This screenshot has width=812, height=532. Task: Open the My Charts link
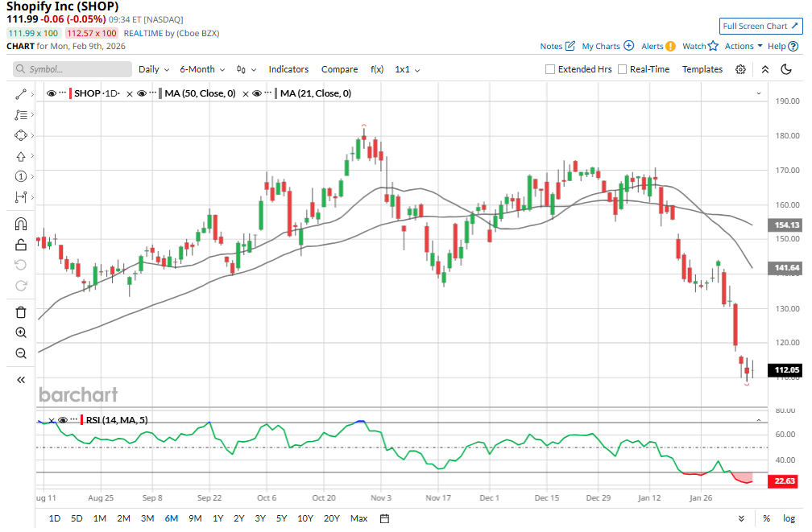point(607,47)
